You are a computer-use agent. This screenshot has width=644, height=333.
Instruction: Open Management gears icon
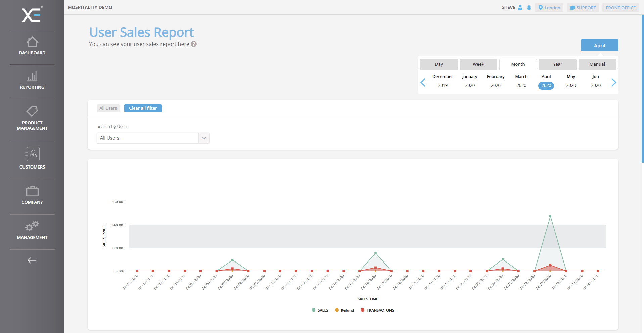click(32, 226)
